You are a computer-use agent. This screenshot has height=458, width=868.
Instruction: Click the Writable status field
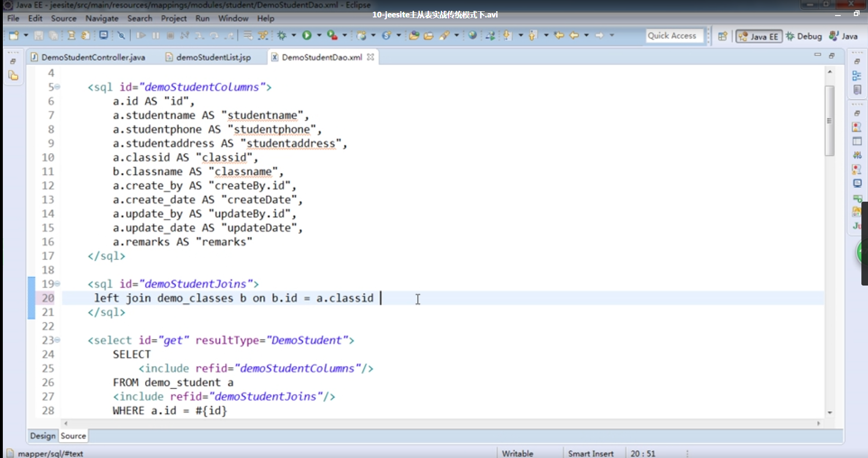point(518,453)
